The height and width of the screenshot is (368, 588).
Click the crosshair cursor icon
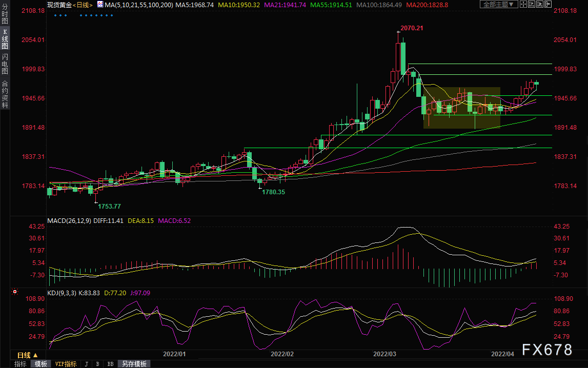pyautogui.click(x=523, y=4)
